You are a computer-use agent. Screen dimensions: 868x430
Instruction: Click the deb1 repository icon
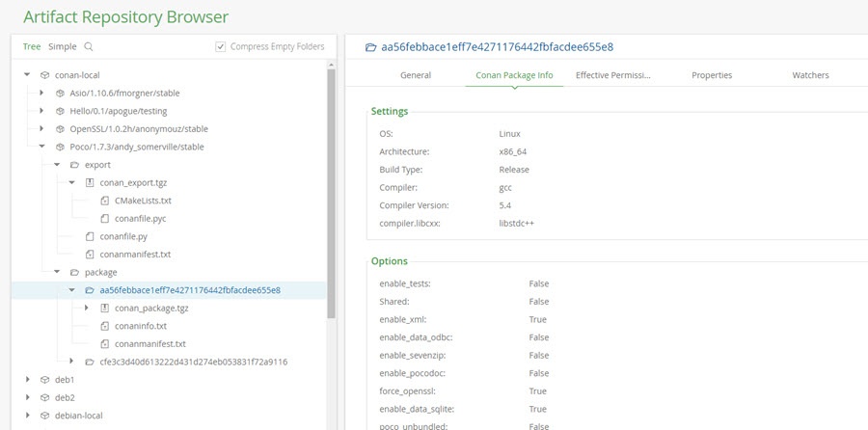[44, 380]
